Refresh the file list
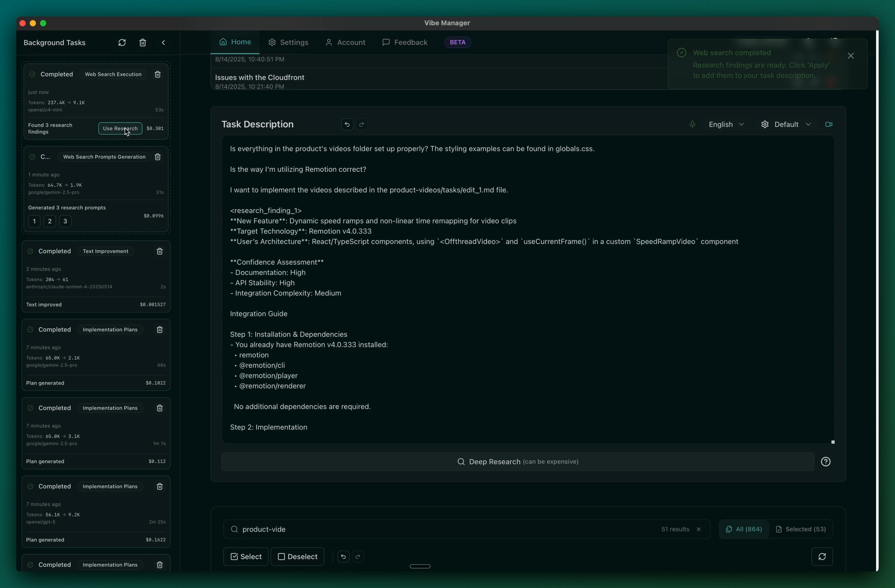This screenshot has width=895, height=588. tap(822, 556)
